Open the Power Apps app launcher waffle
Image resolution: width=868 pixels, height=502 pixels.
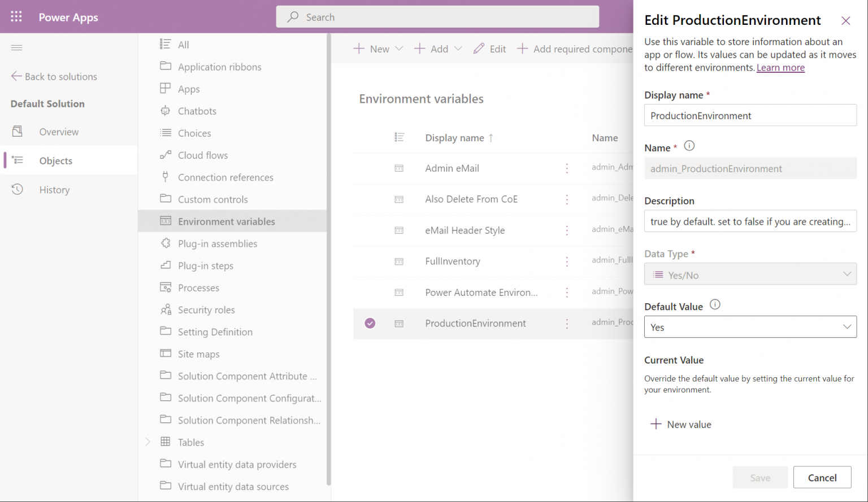pos(16,17)
